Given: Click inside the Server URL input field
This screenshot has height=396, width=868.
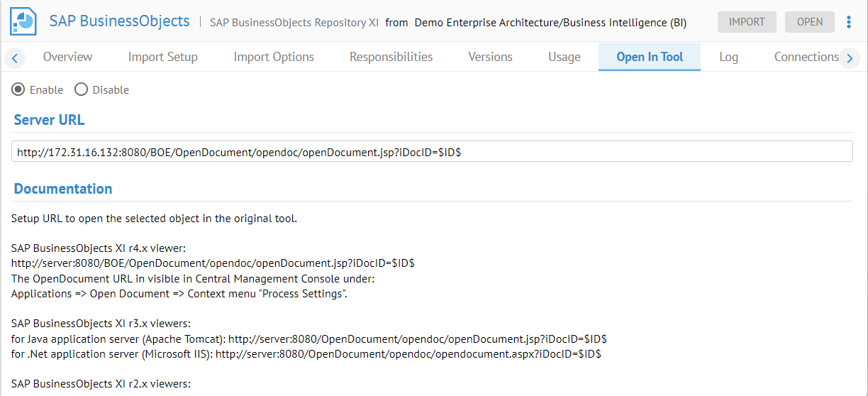Looking at the screenshot, I should tap(432, 151).
